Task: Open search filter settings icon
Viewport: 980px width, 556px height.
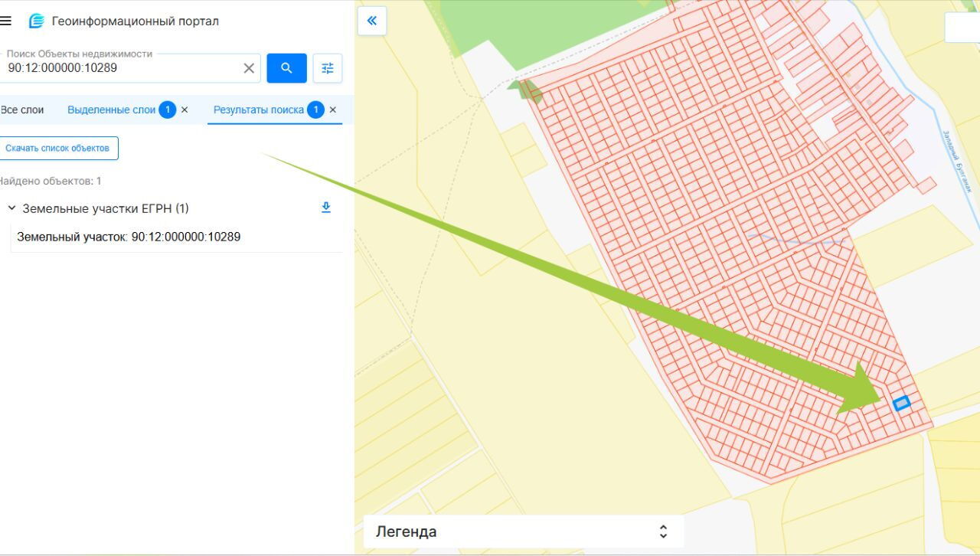Action: click(328, 68)
